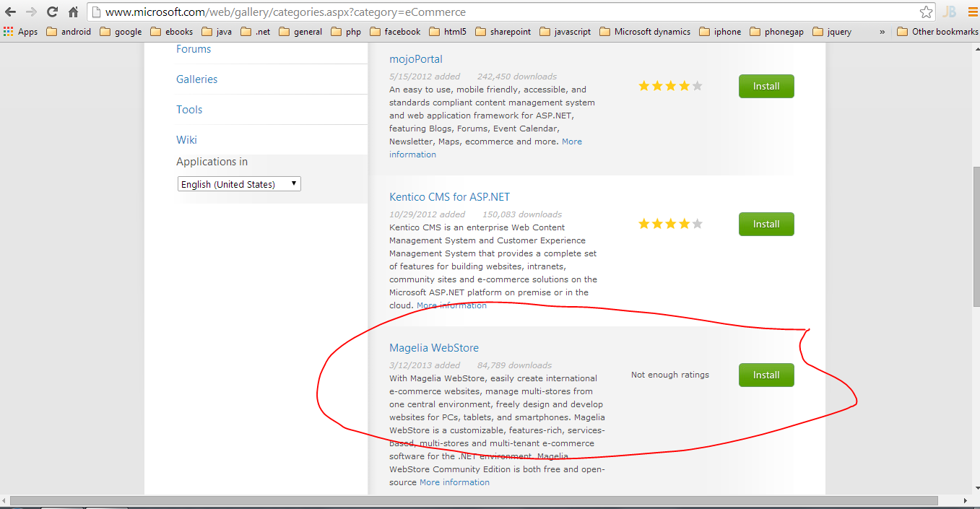Open the facebook bookmarks folder
This screenshot has height=509, width=980.
tap(395, 32)
